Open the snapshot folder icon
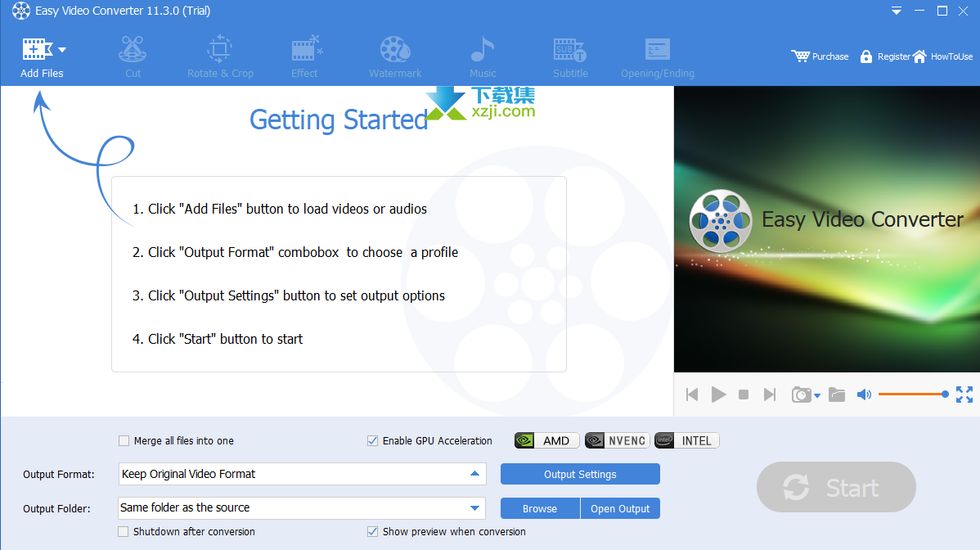 pos(837,394)
